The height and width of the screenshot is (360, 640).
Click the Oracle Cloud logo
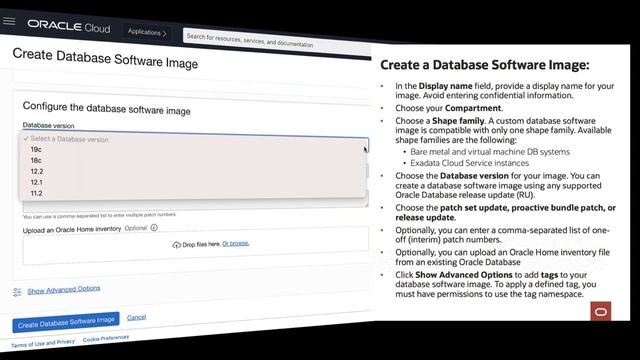click(69, 26)
